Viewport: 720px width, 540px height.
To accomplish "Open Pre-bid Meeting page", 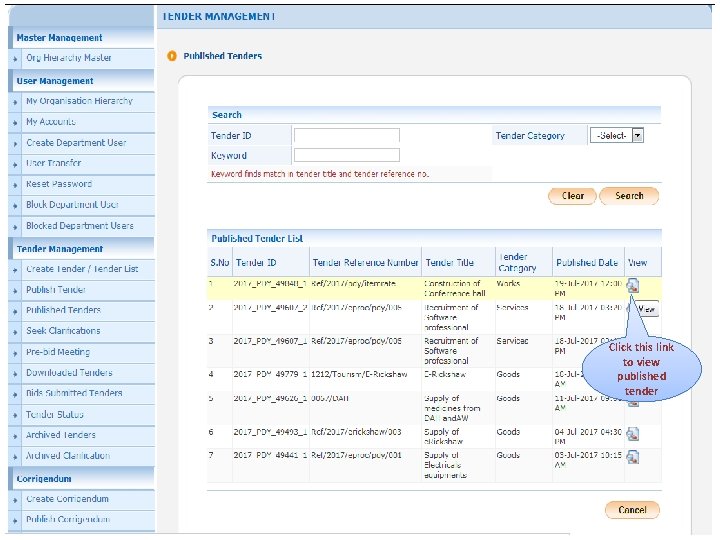I will (58, 352).
